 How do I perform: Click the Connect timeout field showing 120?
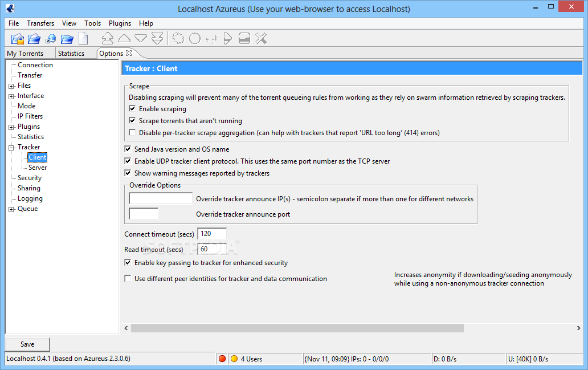tap(212, 233)
